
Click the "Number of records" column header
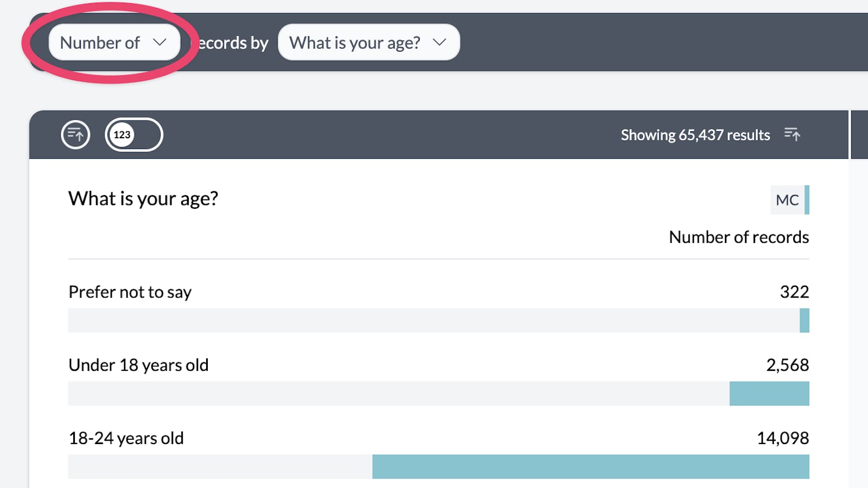738,237
